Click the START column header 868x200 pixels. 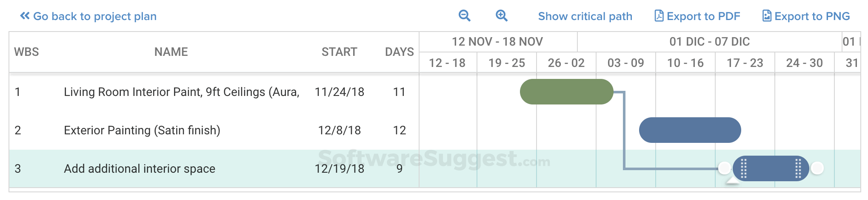click(x=339, y=52)
